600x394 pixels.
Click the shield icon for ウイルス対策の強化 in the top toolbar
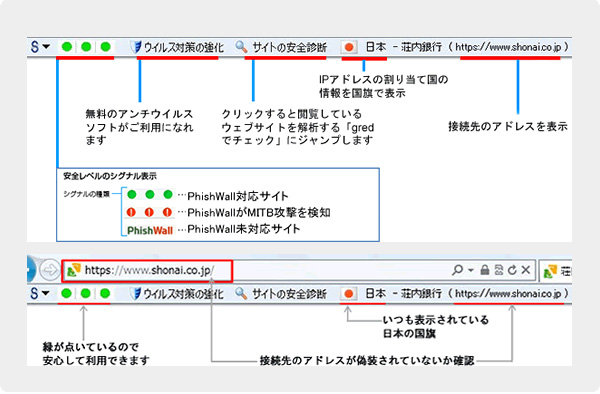135,47
